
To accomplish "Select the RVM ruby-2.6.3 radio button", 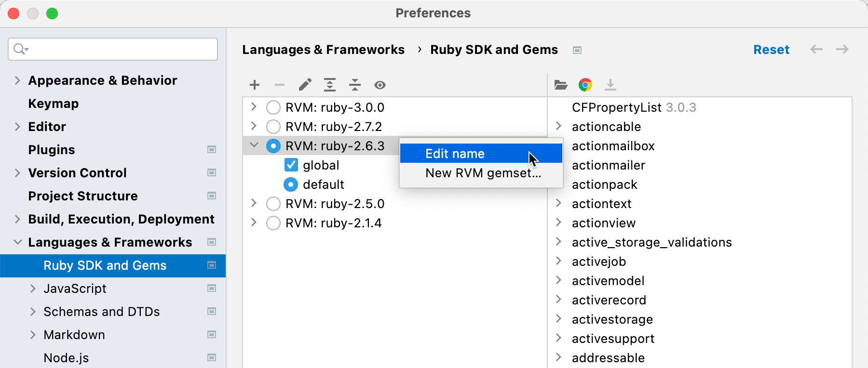I will pyautogui.click(x=273, y=146).
